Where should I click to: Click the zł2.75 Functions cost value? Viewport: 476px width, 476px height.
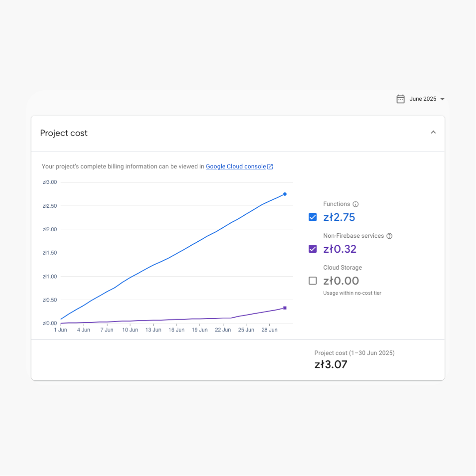[339, 217]
